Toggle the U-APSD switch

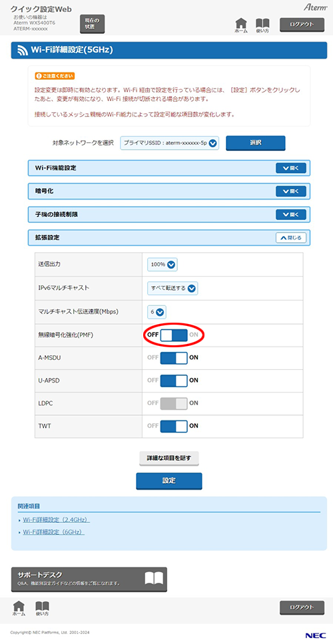(x=173, y=381)
